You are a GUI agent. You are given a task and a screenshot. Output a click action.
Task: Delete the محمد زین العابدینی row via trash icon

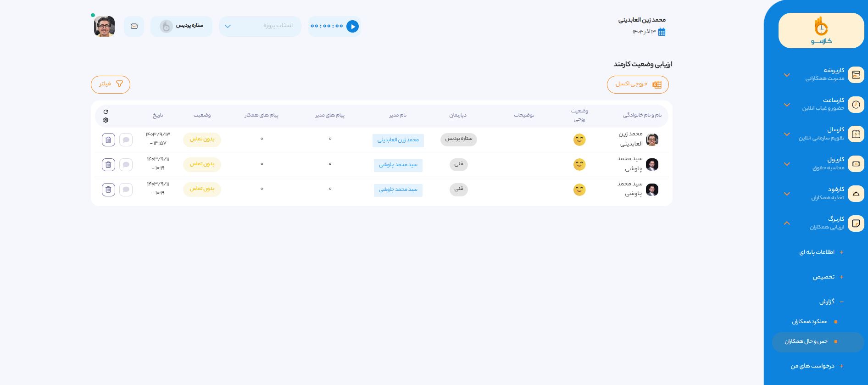[108, 140]
